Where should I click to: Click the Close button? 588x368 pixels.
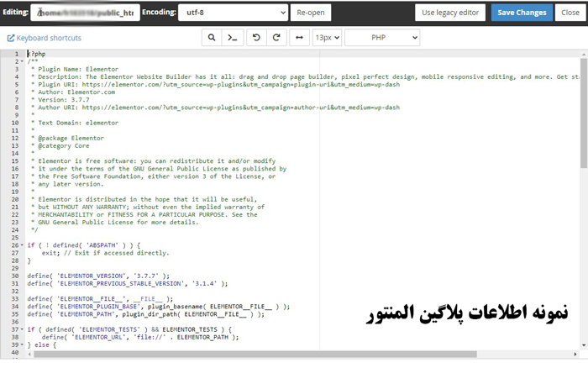pyautogui.click(x=570, y=13)
